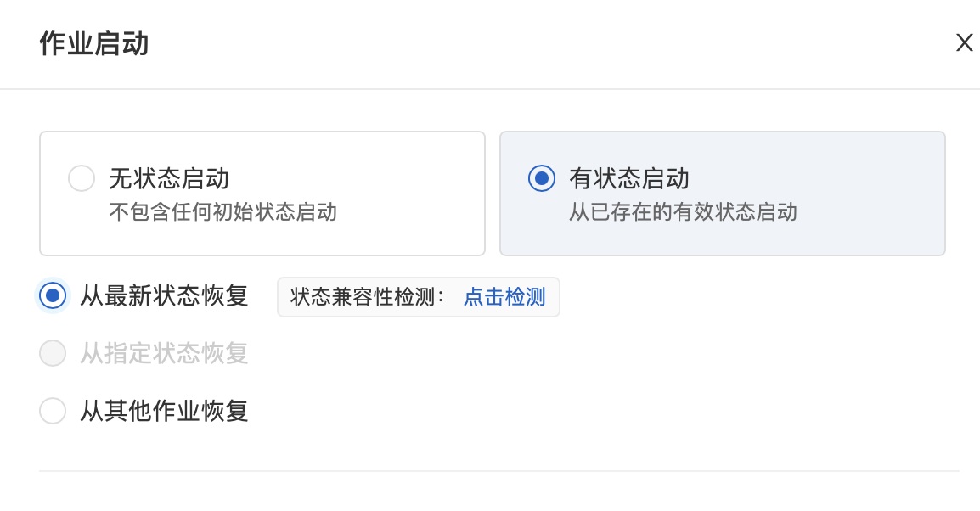Click the 不包含任何初始状态启动 description text
Image resolution: width=980 pixels, height=511 pixels.
pos(222,211)
